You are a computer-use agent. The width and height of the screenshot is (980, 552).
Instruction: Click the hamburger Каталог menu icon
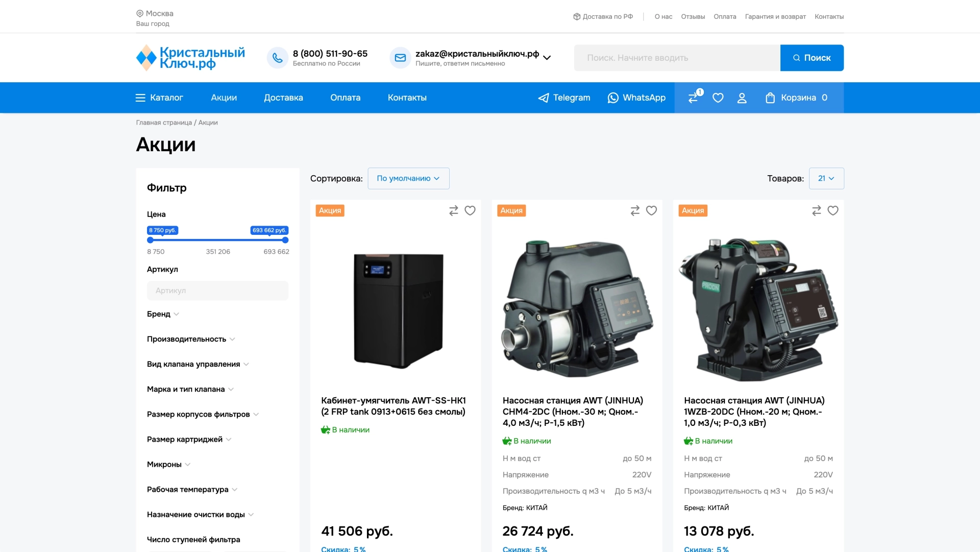pyautogui.click(x=140, y=98)
